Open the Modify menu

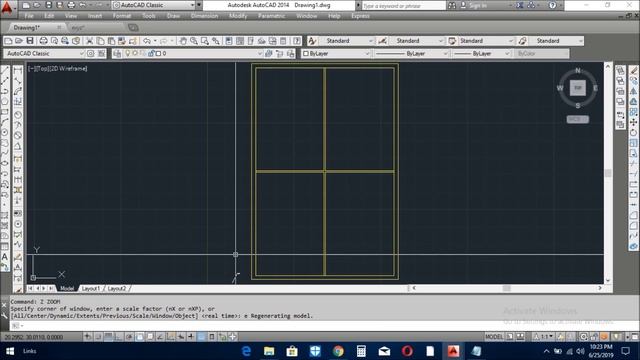click(x=238, y=16)
